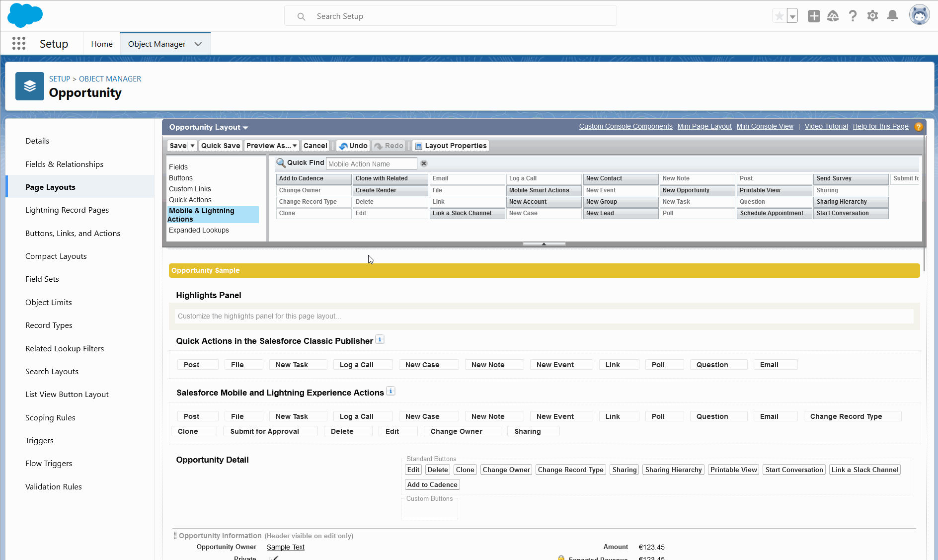Open the Mini Page Layout link
Image resolution: width=938 pixels, height=560 pixels.
tap(704, 126)
